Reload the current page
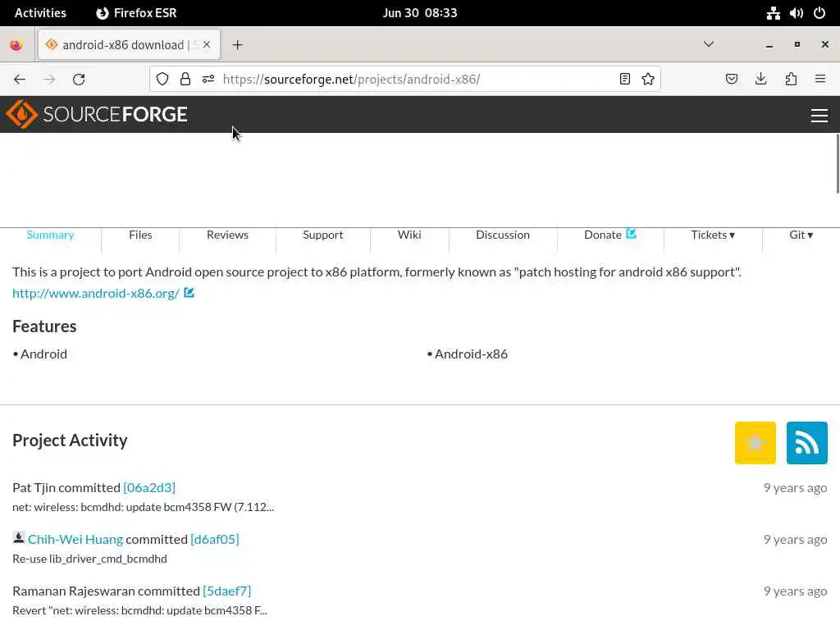Image resolution: width=840 pixels, height=630 pixels. point(79,80)
